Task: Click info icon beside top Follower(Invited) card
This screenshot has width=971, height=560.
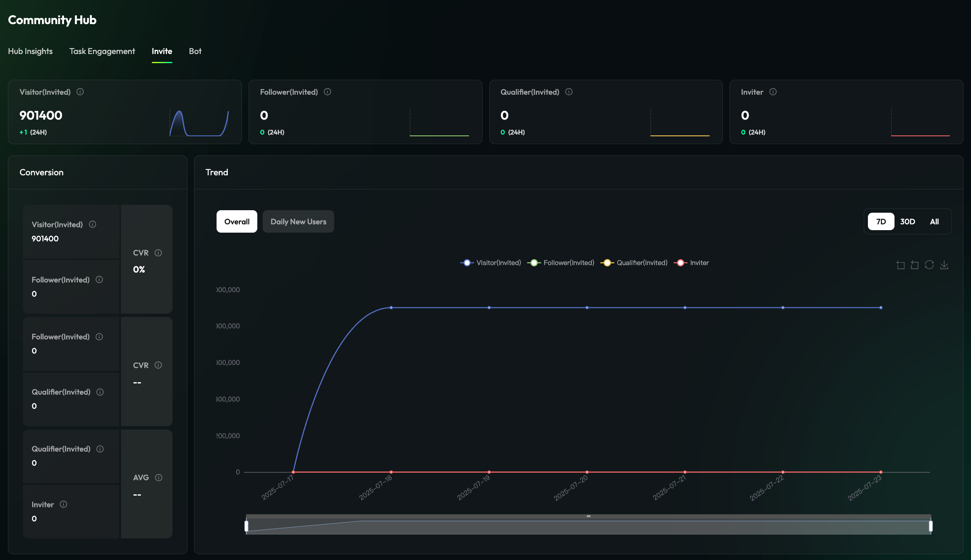Action: pos(327,92)
